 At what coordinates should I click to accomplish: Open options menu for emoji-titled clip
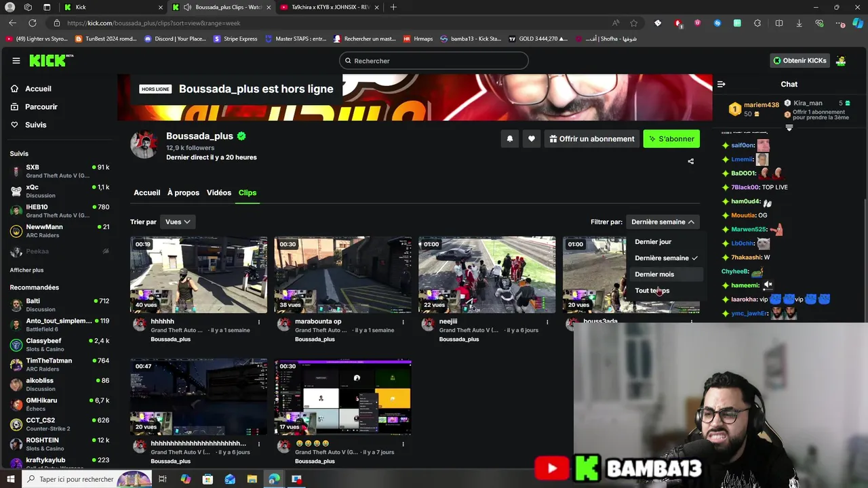tap(403, 444)
